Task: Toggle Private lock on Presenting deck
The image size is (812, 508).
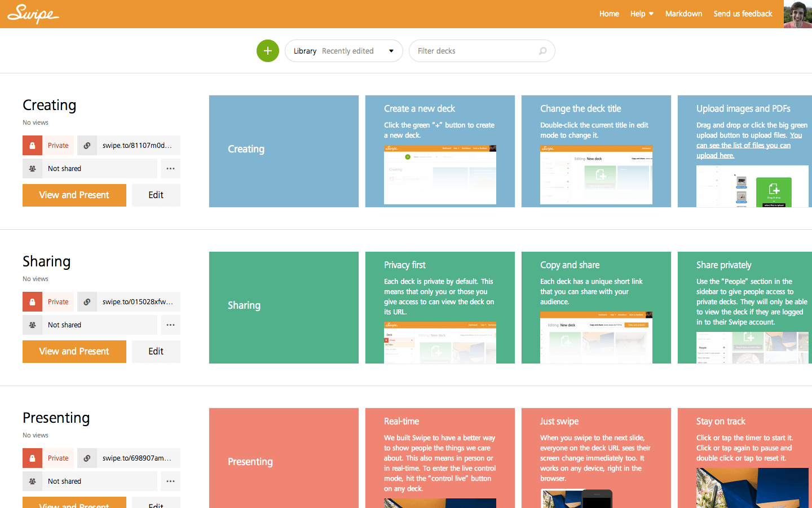Action: (33, 458)
